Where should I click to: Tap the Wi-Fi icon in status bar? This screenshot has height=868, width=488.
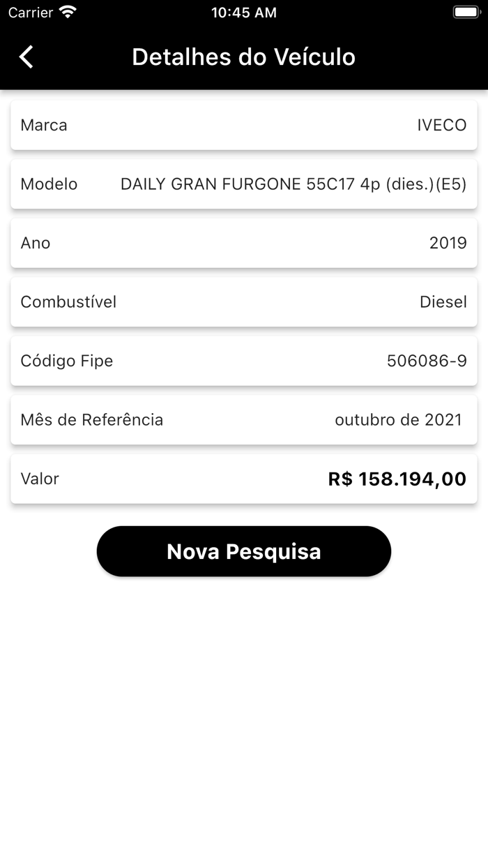[67, 11]
